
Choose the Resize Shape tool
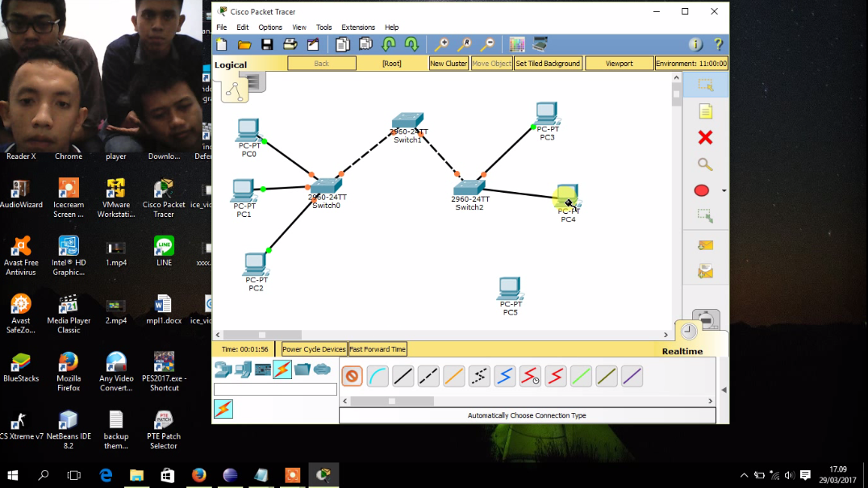click(705, 216)
